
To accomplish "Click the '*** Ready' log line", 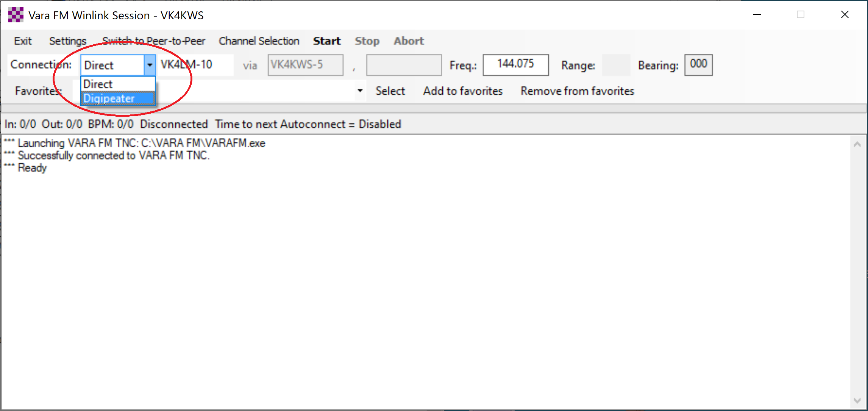I will tap(25, 168).
